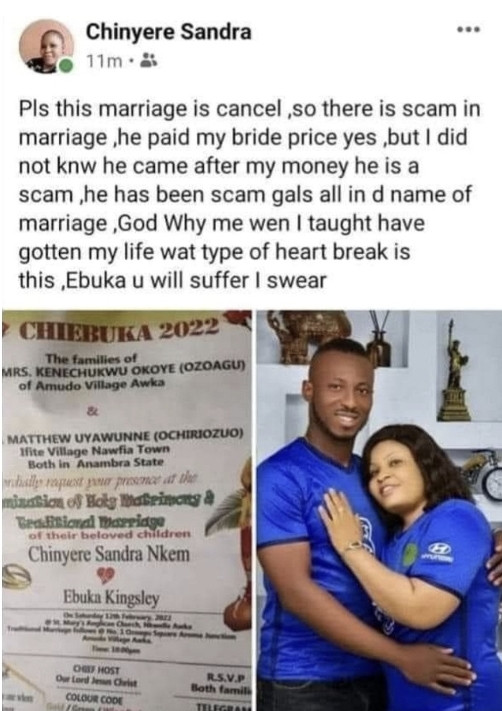This screenshot has width=502, height=711.
Task: Click the clock on the shelf
Action: [x=492, y=484]
